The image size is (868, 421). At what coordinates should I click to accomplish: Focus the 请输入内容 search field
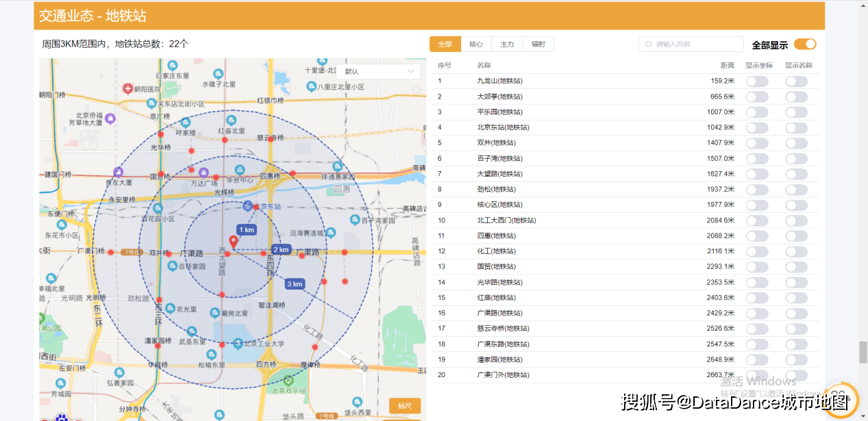pos(691,44)
